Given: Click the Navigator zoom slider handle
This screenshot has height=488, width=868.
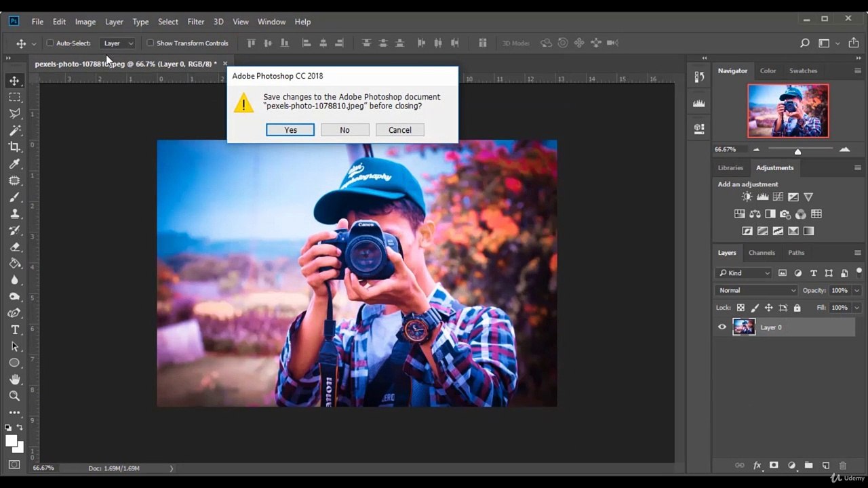Looking at the screenshot, I should pos(797,151).
